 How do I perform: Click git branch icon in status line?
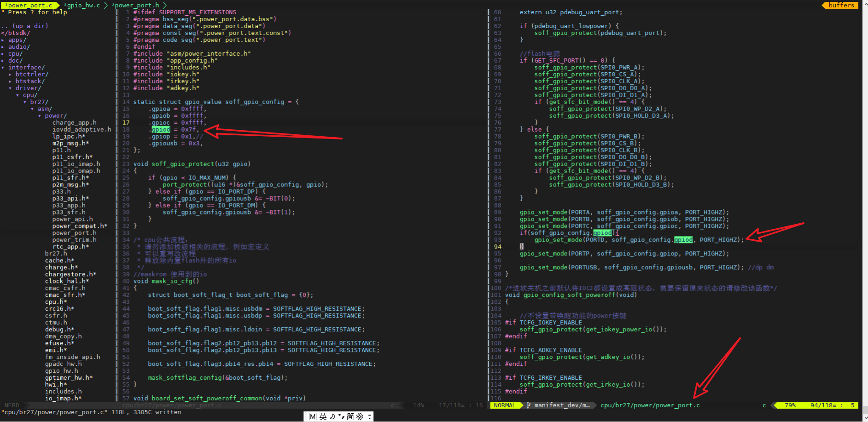click(529, 405)
